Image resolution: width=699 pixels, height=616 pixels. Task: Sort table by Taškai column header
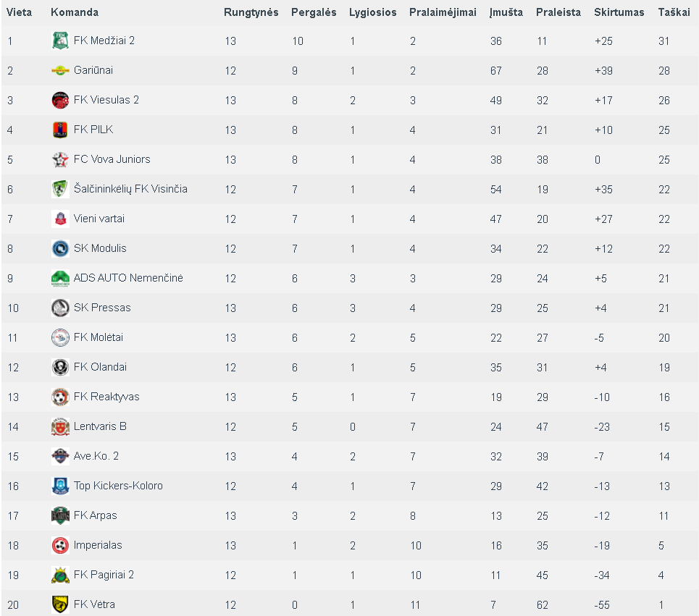674,12
